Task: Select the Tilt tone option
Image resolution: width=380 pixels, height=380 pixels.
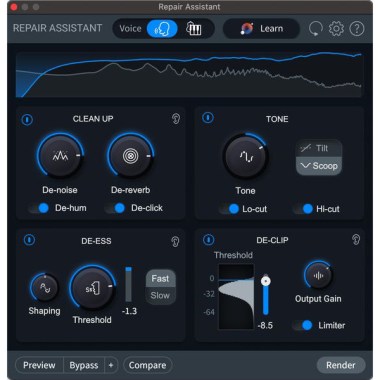Action: [x=319, y=148]
